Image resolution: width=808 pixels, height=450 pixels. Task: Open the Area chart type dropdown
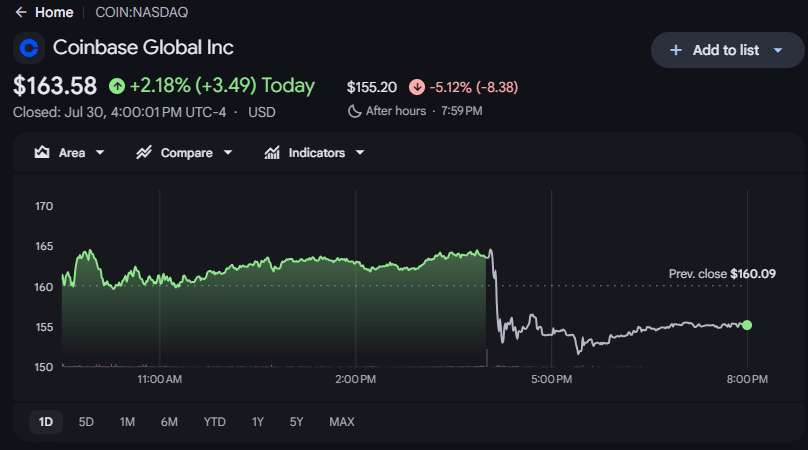click(70, 153)
